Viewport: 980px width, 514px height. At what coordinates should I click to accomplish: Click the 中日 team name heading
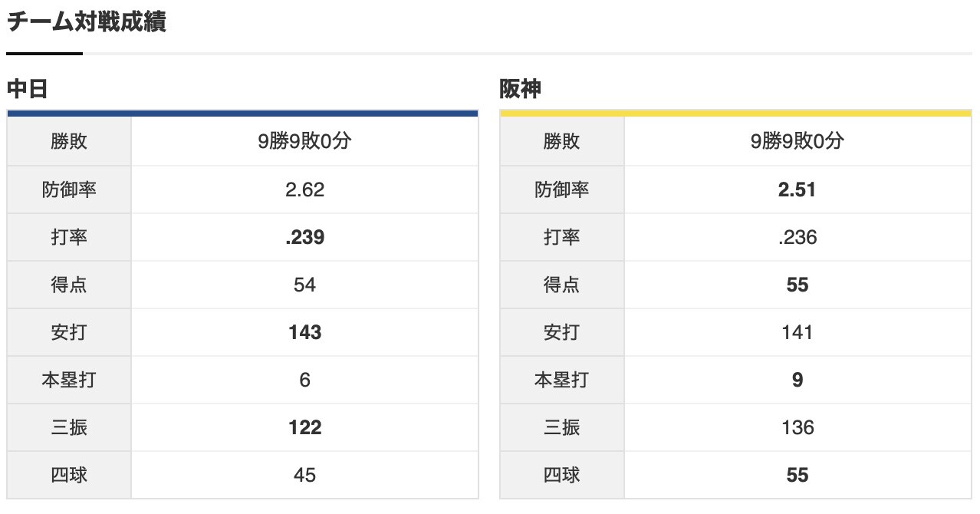point(28,90)
